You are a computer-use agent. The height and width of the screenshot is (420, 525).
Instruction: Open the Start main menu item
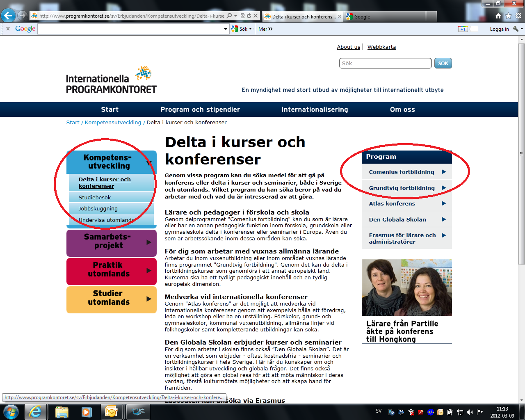110,110
